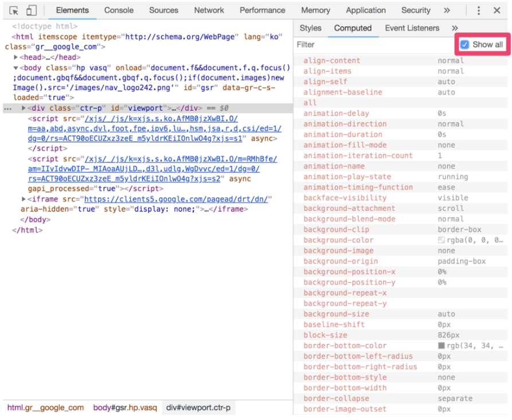512x420 pixels.
Task: Open the Network tab
Action: point(209,10)
